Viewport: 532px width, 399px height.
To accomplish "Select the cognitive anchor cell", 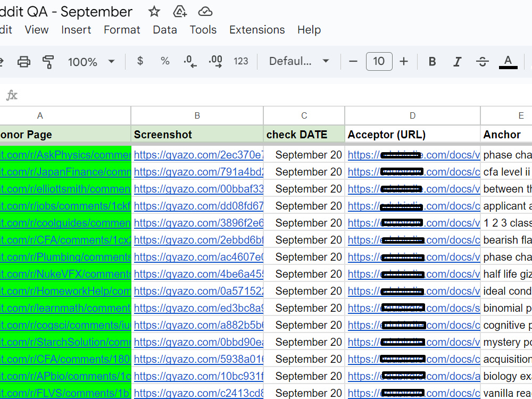I will pos(506,325).
